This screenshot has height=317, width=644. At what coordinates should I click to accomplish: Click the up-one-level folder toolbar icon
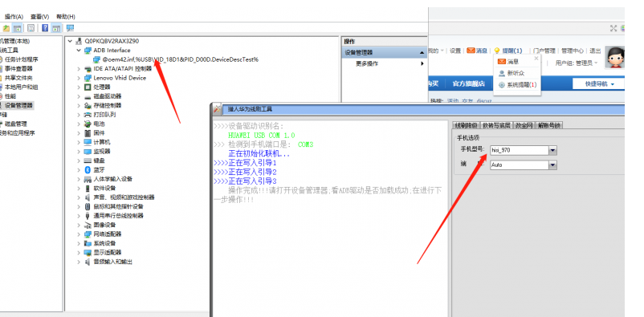[x=6, y=28]
